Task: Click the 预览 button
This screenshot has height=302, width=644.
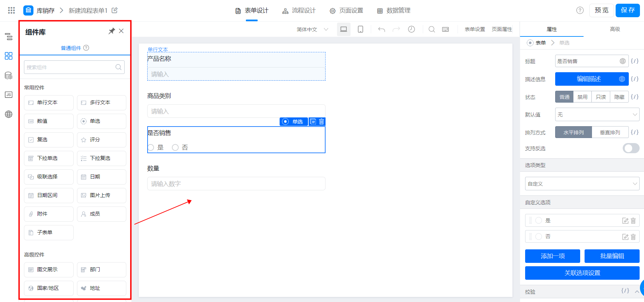Action: (x=601, y=10)
